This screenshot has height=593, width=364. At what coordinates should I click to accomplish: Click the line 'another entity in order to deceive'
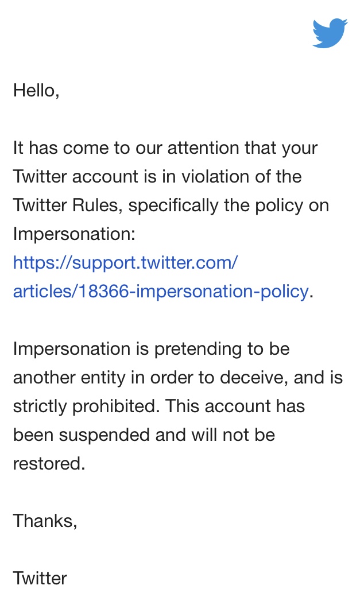tap(178, 378)
